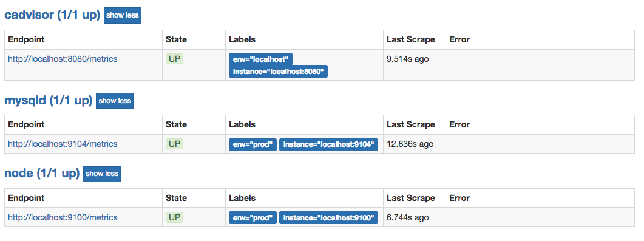
Task: Click the instance="localhost:8080" label badge
Action: point(278,72)
